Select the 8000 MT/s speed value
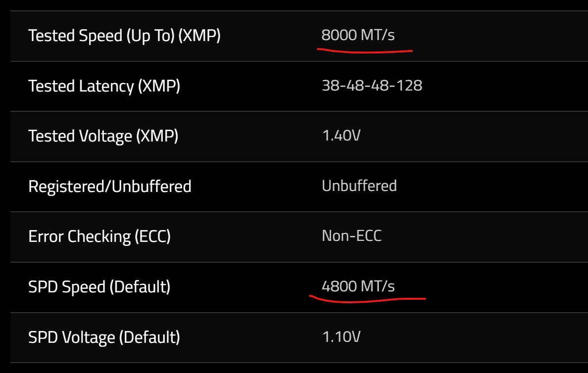 tap(358, 36)
